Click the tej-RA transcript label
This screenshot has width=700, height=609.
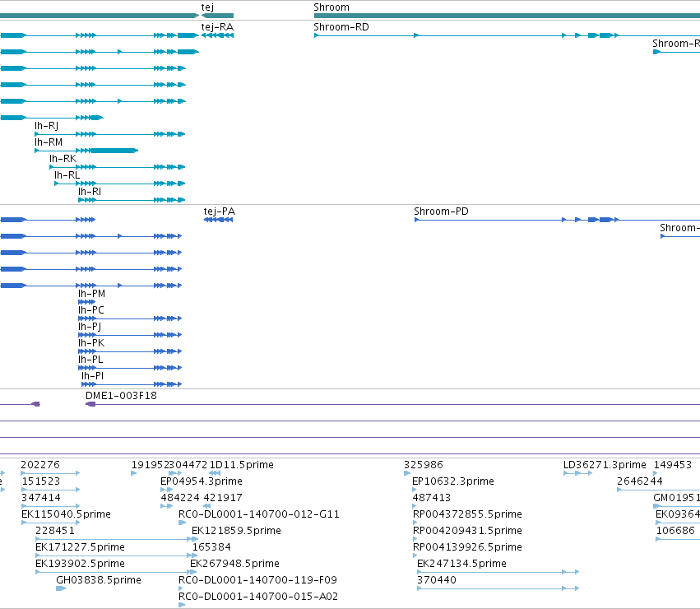[217, 27]
